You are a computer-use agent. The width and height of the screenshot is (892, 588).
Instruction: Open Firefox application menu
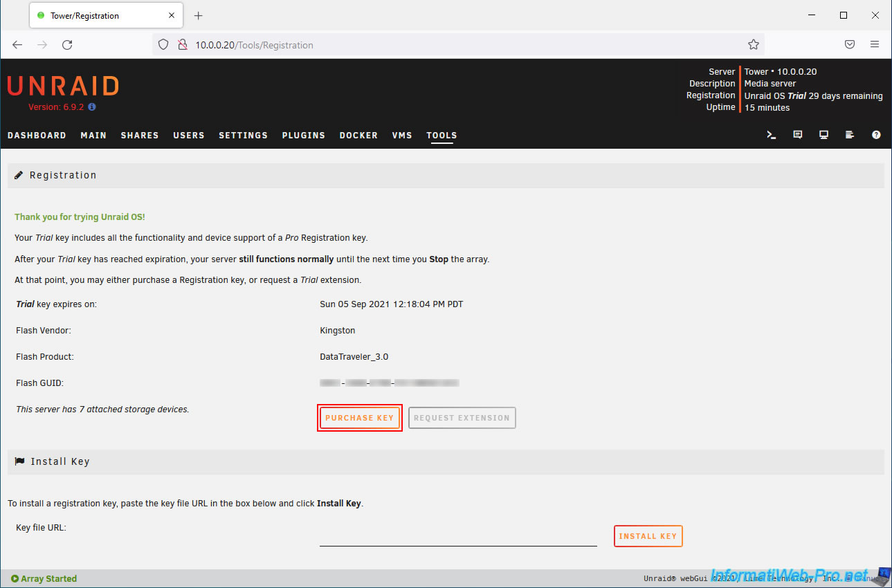tap(875, 45)
